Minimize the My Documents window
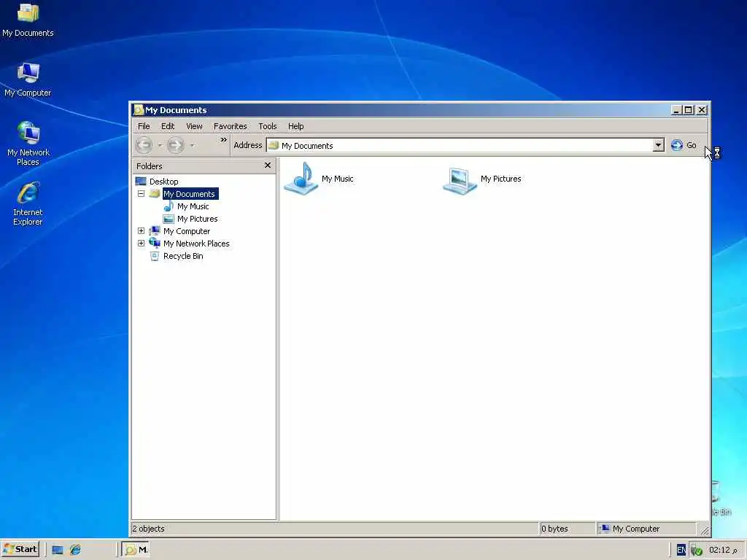The width and height of the screenshot is (747, 560). click(x=676, y=110)
